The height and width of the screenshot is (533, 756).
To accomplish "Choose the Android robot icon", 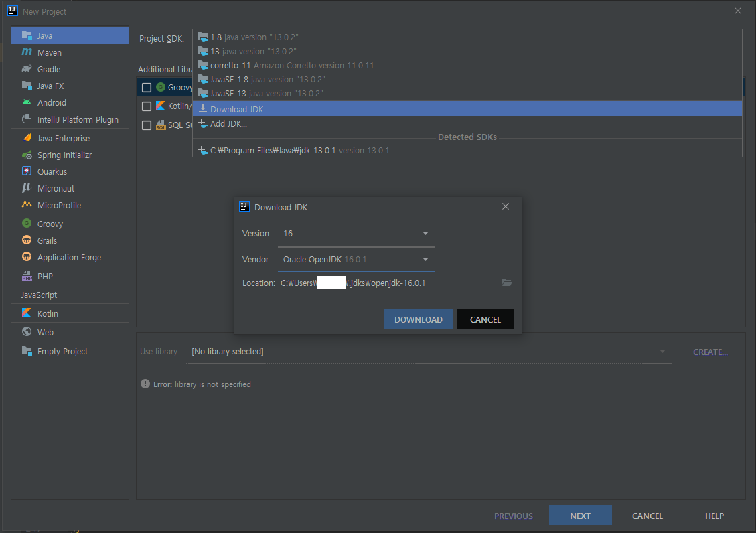I will (x=27, y=102).
